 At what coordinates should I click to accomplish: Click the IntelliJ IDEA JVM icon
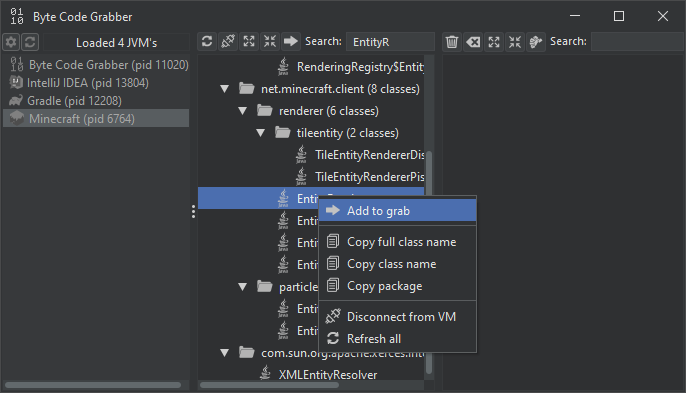pyautogui.click(x=16, y=82)
